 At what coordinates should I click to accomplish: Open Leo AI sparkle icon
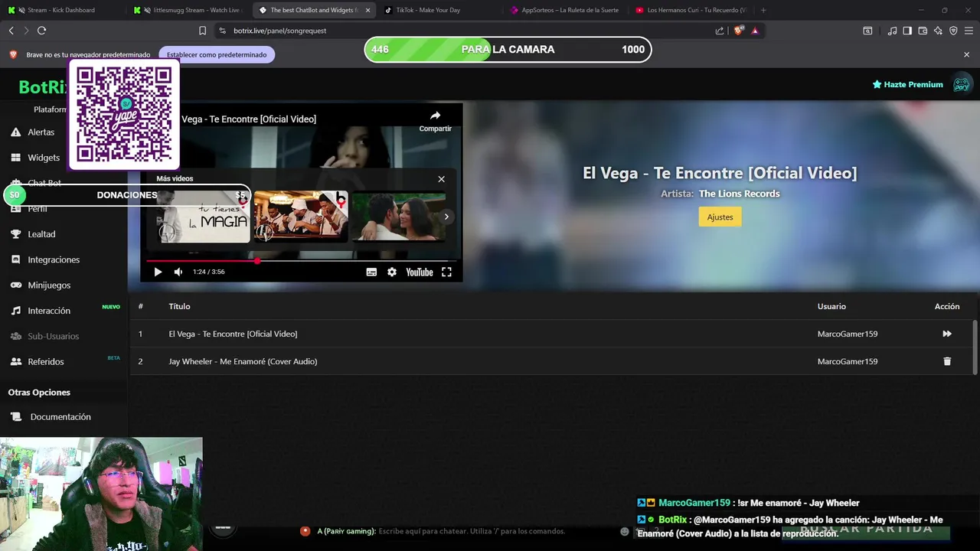[x=938, y=31]
